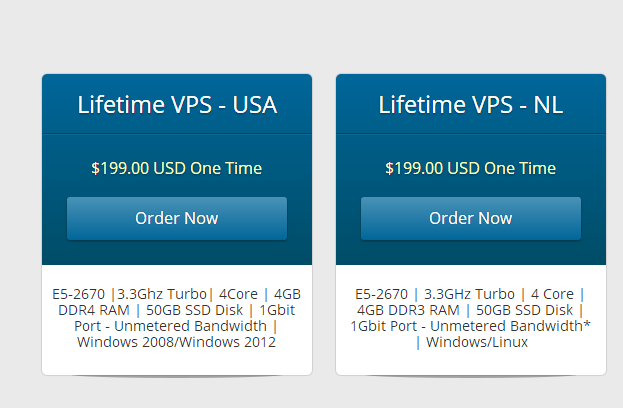Click the Windows/Linux text
The height and width of the screenshot is (408, 623).
[477, 342]
